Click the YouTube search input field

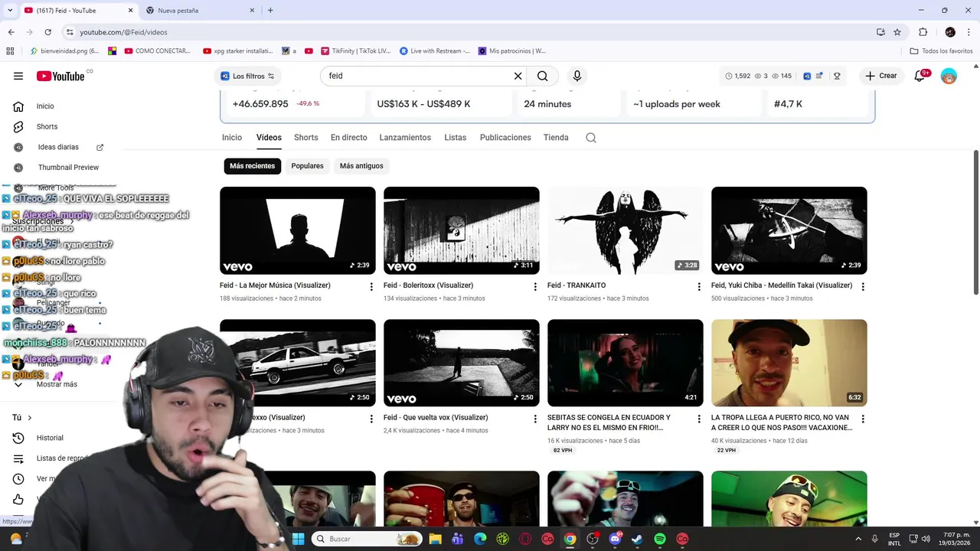[x=417, y=76]
